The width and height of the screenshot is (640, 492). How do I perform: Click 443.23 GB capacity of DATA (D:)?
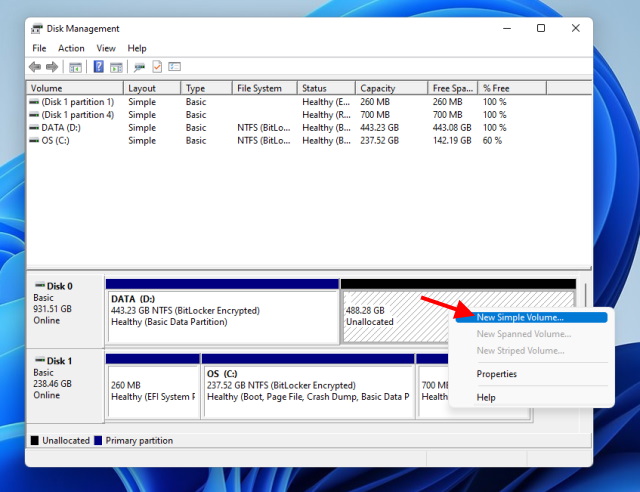379,128
